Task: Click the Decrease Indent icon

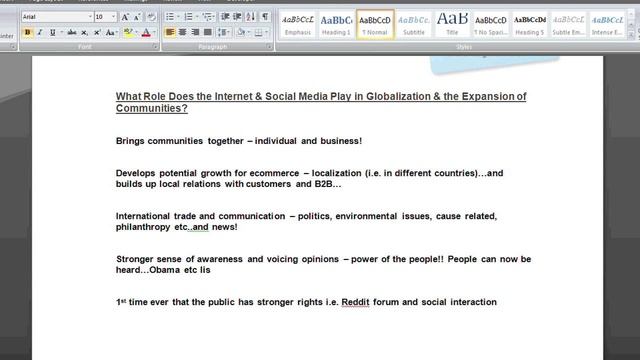Action: point(225,17)
